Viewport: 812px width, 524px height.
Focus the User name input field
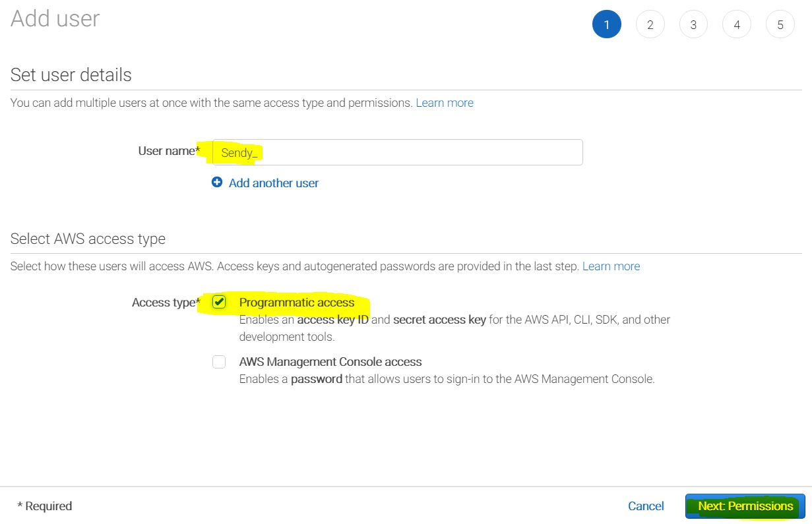(397, 152)
